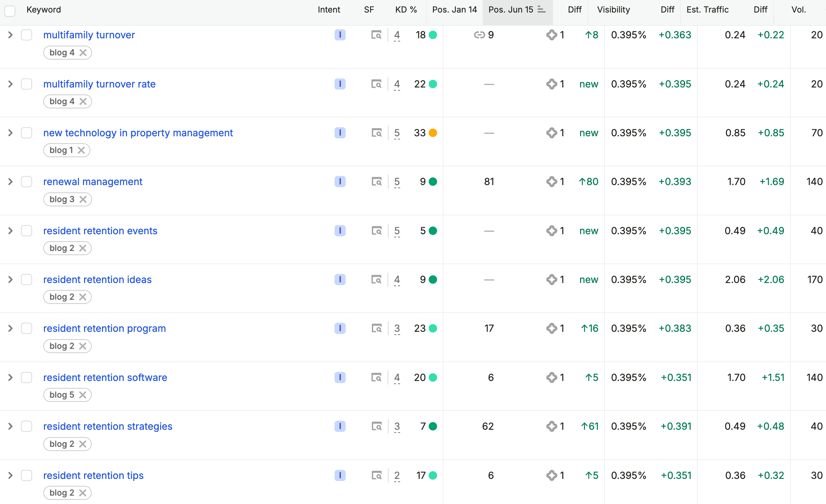
Task: Remove blog 3 tag from renewal management
Action: click(x=83, y=199)
